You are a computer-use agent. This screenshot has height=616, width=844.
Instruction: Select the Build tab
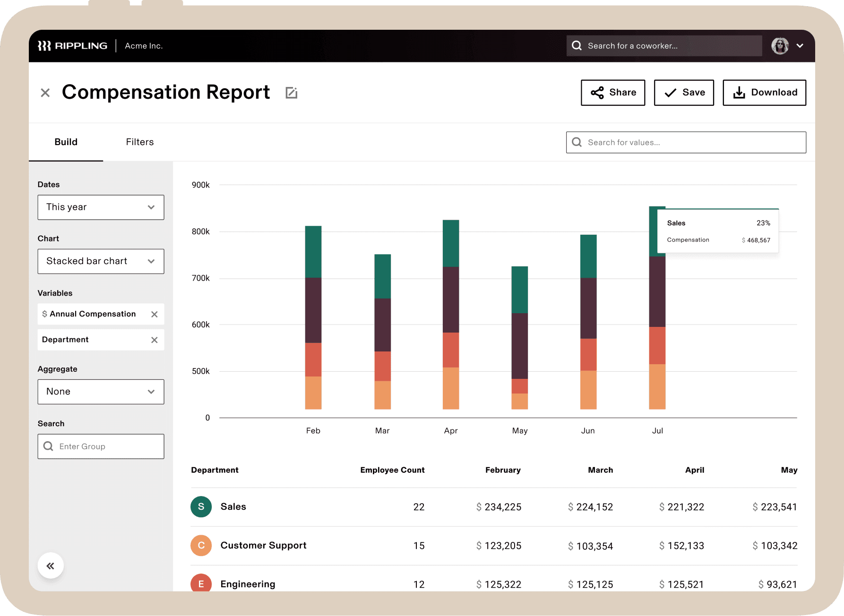(x=66, y=142)
